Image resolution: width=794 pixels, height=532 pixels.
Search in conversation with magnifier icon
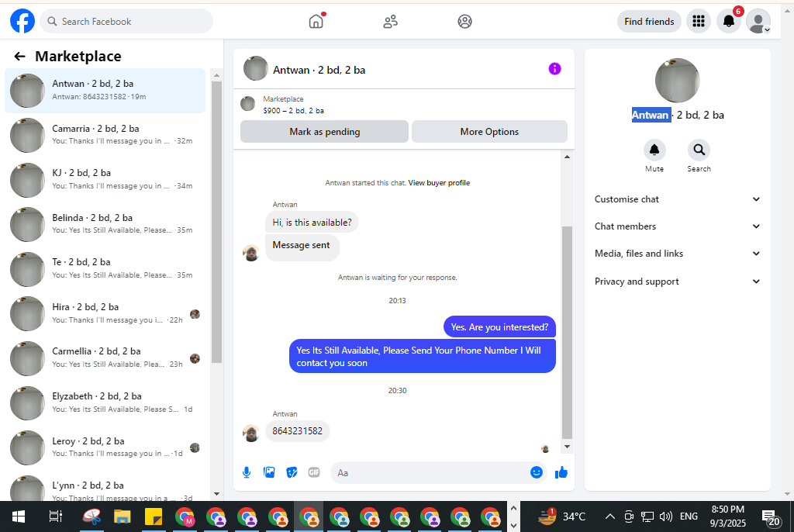(x=699, y=150)
